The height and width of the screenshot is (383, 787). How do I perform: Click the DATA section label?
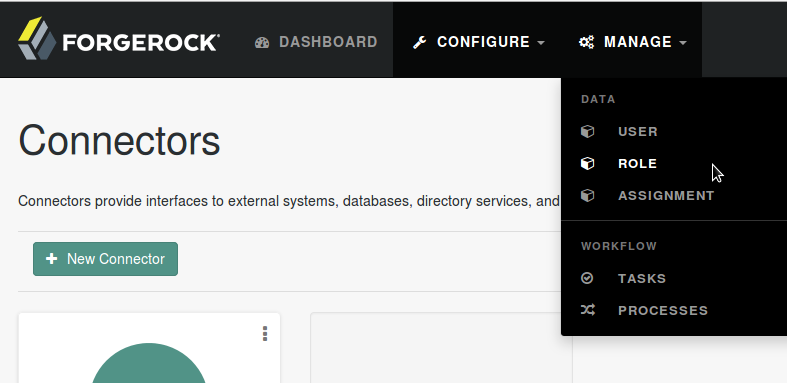click(x=598, y=99)
